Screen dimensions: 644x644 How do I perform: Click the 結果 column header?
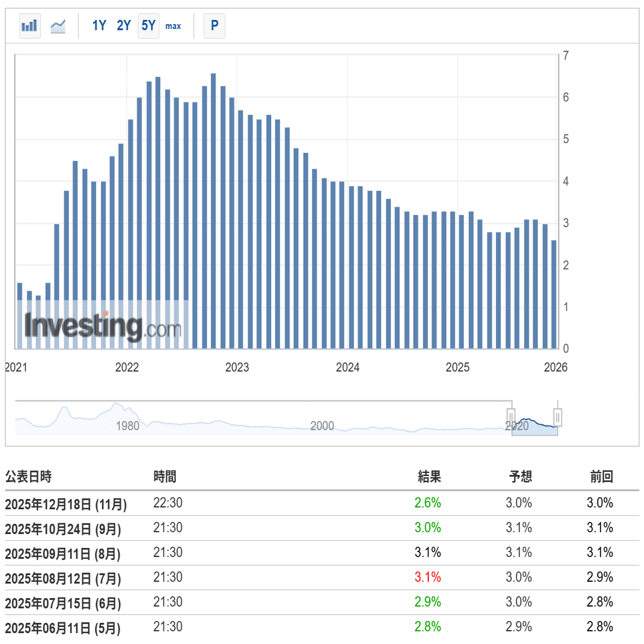tap(430, 477)
